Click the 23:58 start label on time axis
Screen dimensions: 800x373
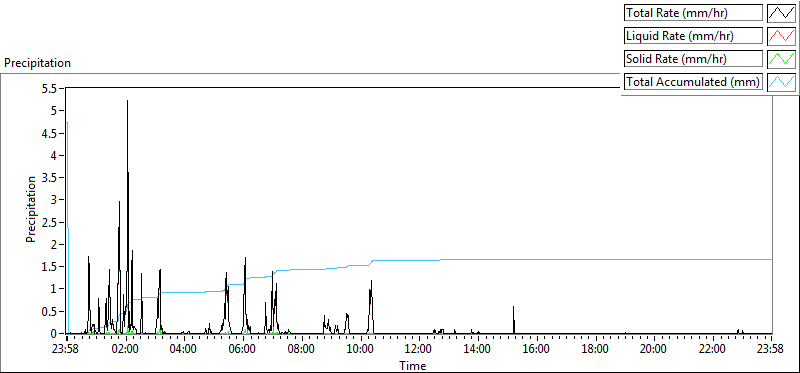67,349
